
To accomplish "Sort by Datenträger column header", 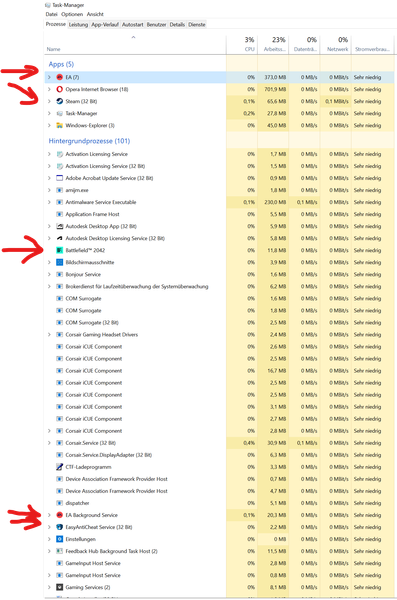I will pos(304,44).
